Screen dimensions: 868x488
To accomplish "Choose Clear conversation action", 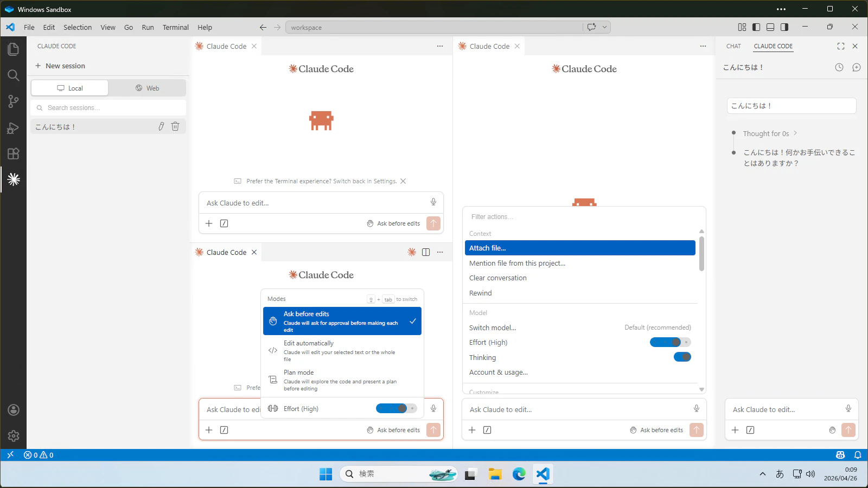I will coord(580,278).
